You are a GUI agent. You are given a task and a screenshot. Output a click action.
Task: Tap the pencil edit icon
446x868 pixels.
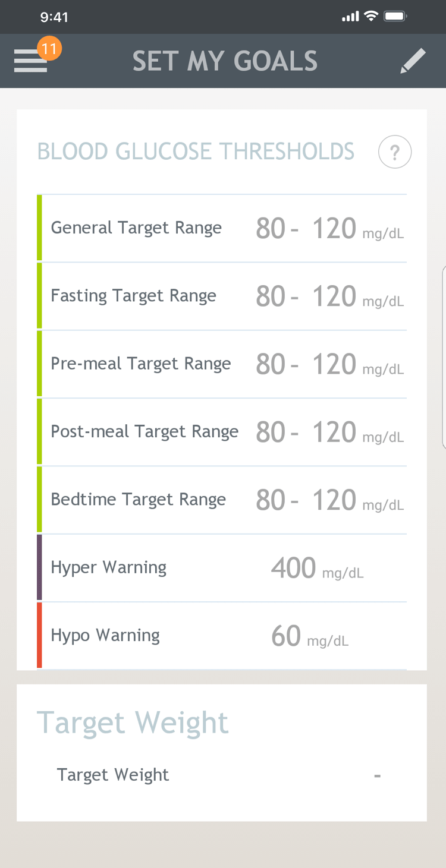click(x=413, y=61)
